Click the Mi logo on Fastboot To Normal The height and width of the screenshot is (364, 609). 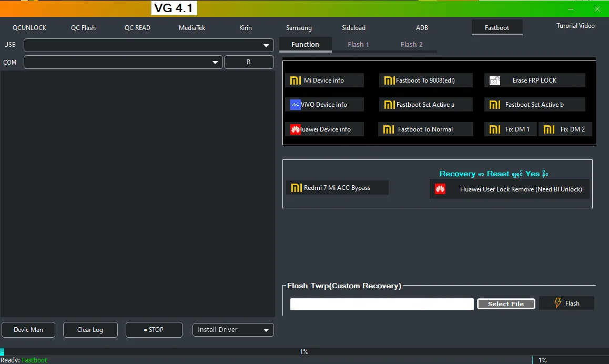(389, 129)
